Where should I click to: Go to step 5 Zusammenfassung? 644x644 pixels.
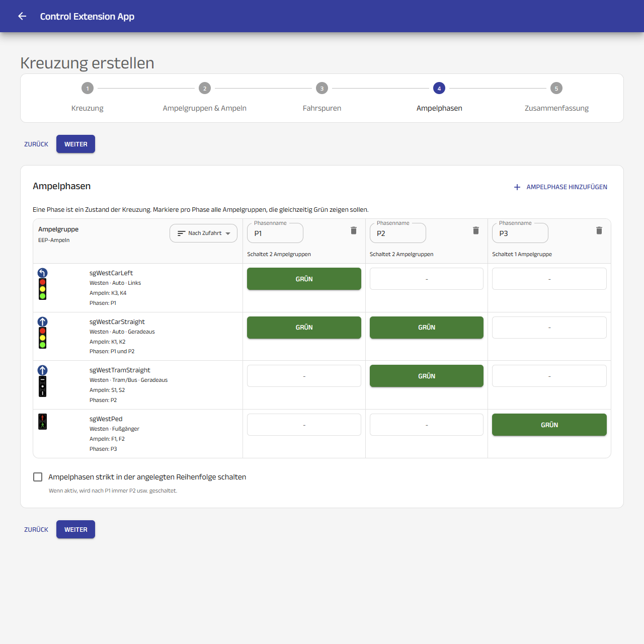pos(556,98)
